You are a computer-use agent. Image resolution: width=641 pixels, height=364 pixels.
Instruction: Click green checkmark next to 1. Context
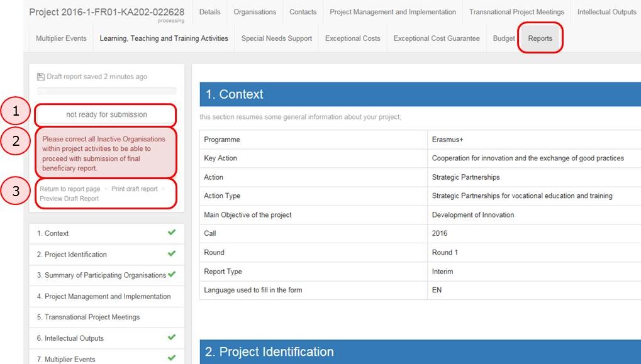[172, 233]
